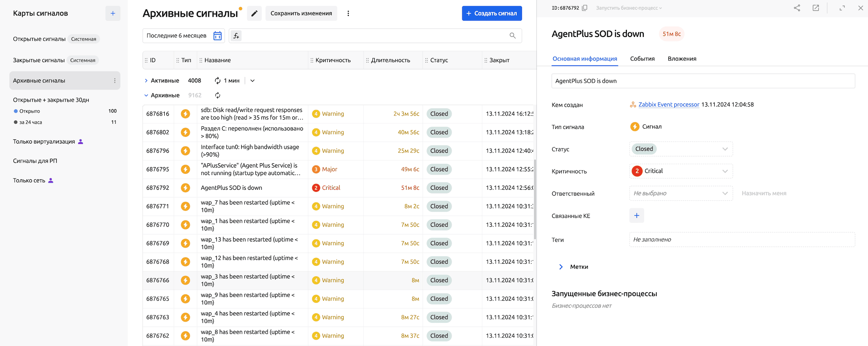Expand the Активные signals group
Screen dimensions: 868x346
tap(146, 81)
